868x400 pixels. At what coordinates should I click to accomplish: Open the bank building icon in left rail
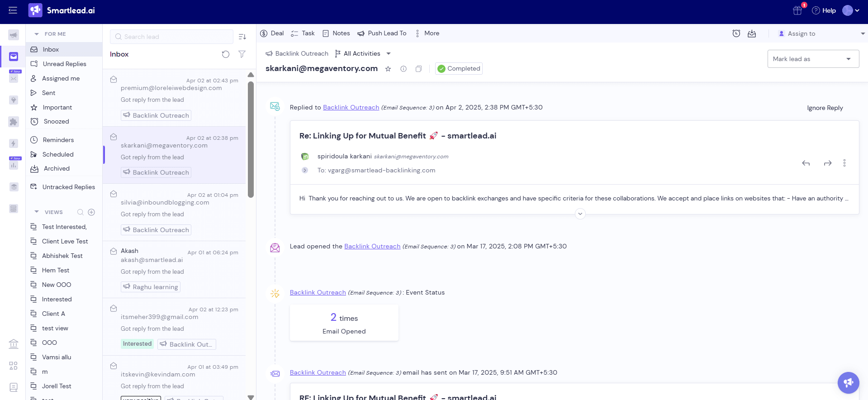click(14, 344)
